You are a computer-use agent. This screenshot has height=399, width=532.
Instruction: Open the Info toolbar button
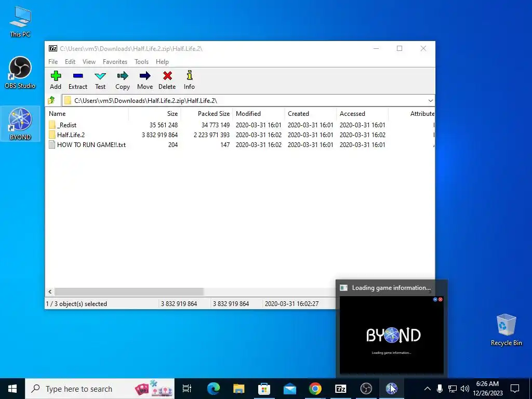pos(189,81)
